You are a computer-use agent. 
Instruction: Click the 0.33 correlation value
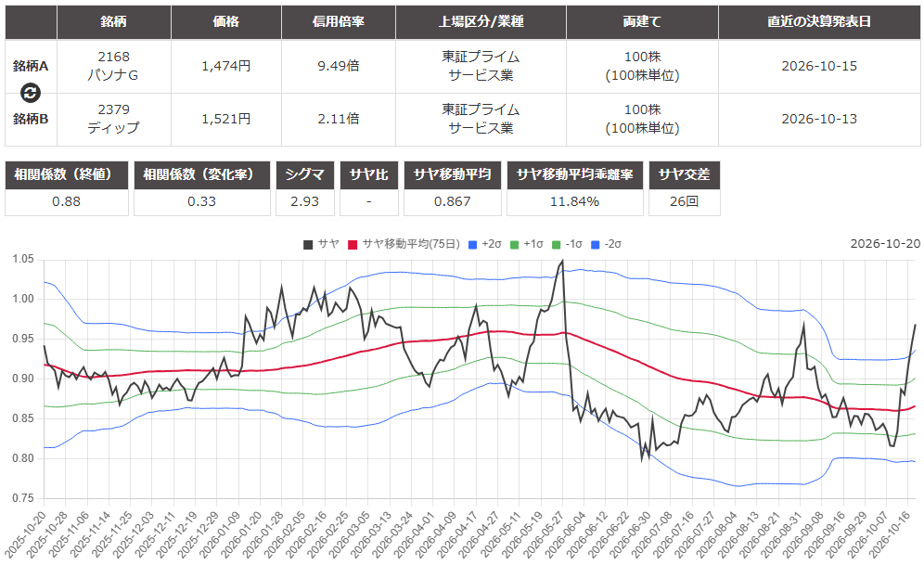coord(202,202)
